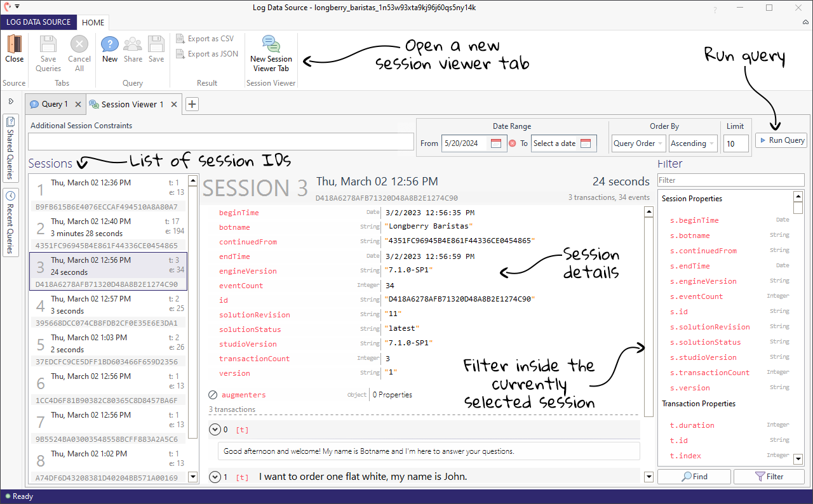This screenshot has height=504, width=813.
Task: Open the To date calendar picker
Action: pos(586,143)
